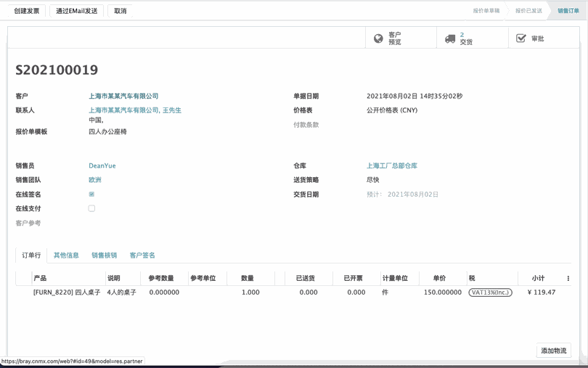Open customer link 上海市某某汽车有限公司
588x368 pixels.
coord(123,96)
